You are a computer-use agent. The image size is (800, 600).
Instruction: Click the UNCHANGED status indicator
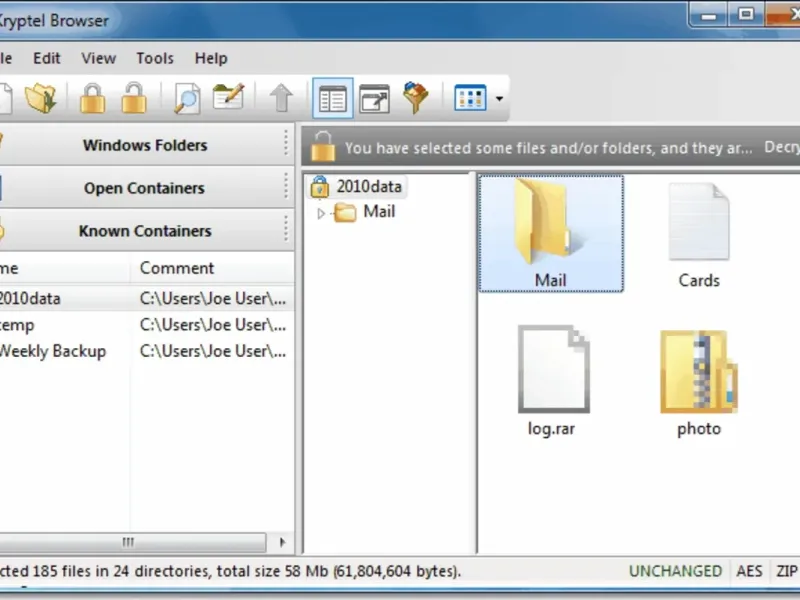tap(676, 571)
